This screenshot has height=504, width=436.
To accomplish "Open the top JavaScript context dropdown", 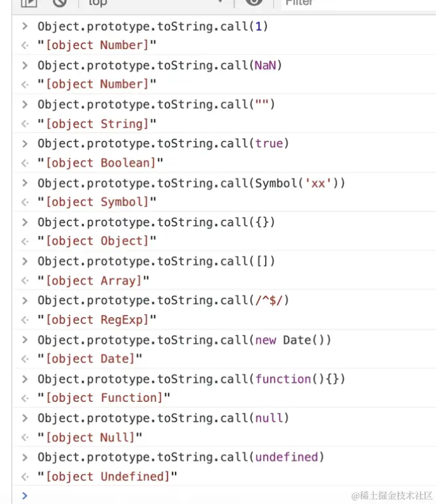I will click(156, 3).
